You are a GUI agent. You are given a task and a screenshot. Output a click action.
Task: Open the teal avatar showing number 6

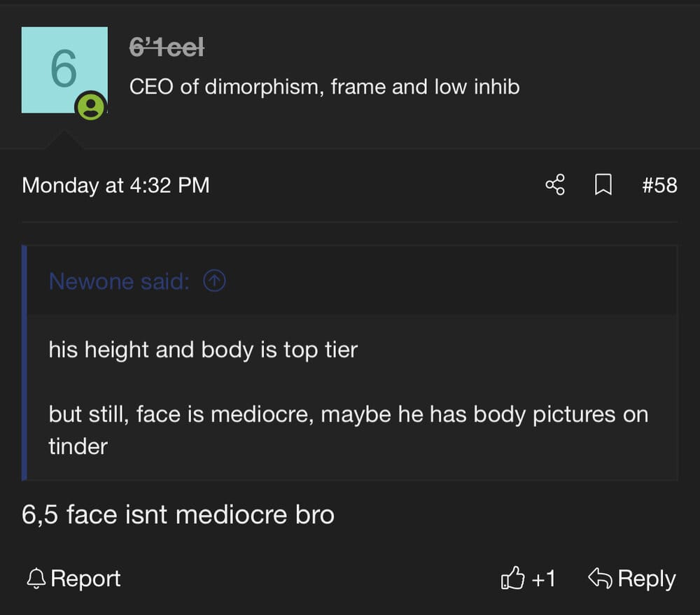coord(64,70)
